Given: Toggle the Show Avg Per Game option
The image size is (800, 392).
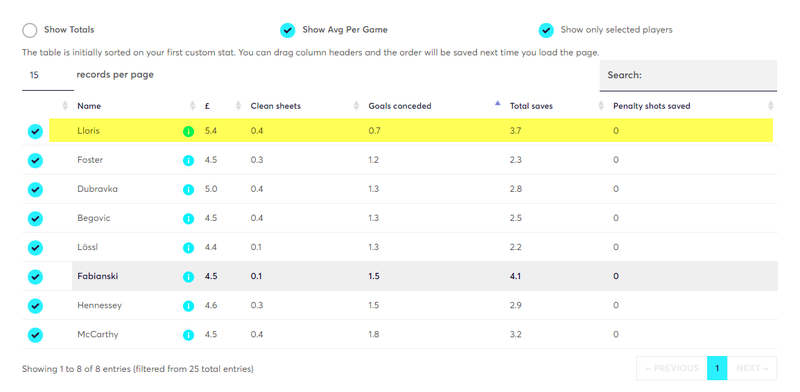Looking at the screenshot, I should (x=288, y=30).
